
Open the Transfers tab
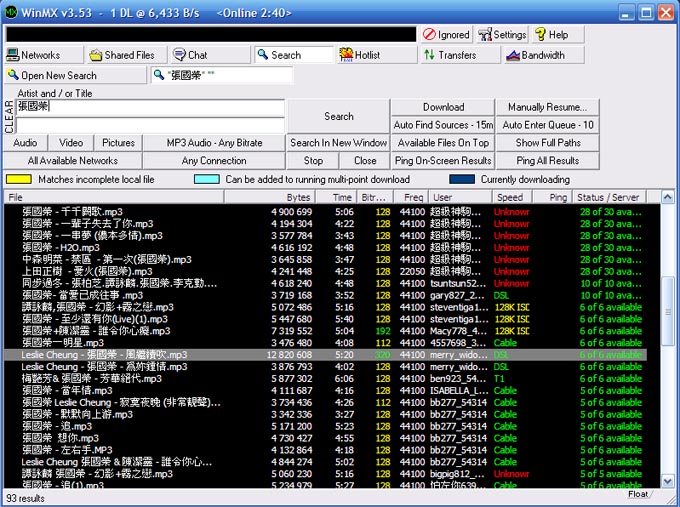coord(461,55)
